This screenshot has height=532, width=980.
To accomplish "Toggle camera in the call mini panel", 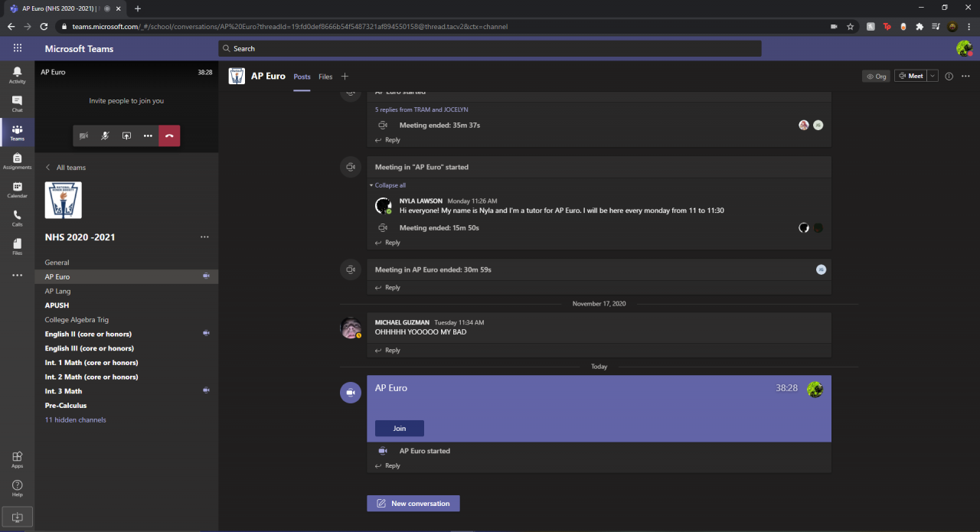I will 84,135.
